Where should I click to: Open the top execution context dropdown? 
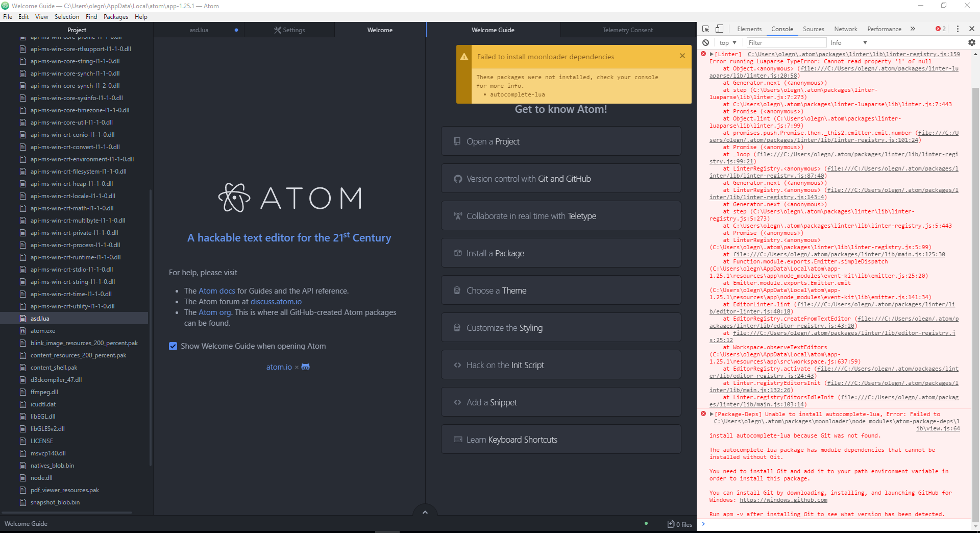click(x=728, y=43)
